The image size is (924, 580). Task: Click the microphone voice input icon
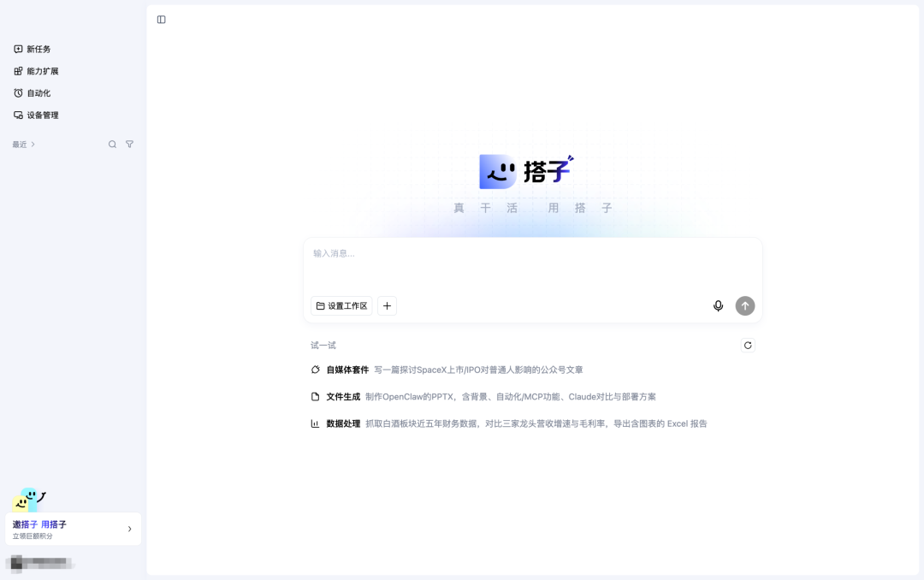pyautogui.click(x=719, y=306)
